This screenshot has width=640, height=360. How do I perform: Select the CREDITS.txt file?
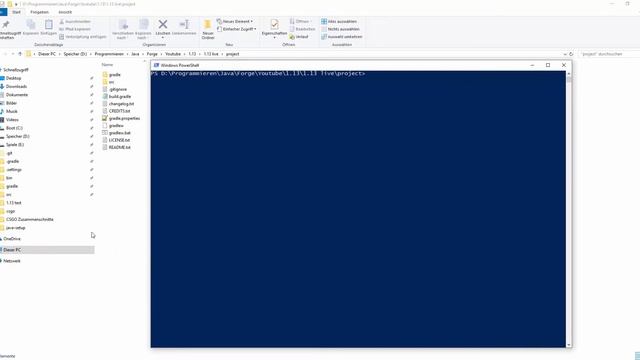click(x=119, y=111)
